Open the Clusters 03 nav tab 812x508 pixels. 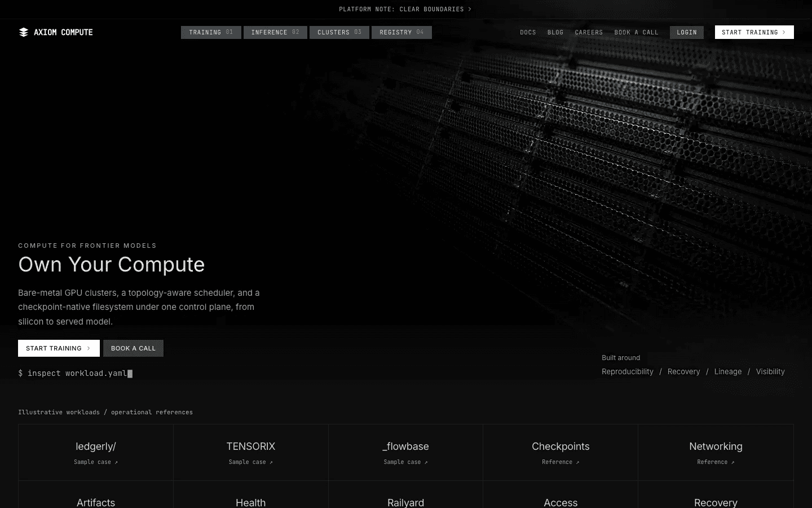(x=339, y=32)
